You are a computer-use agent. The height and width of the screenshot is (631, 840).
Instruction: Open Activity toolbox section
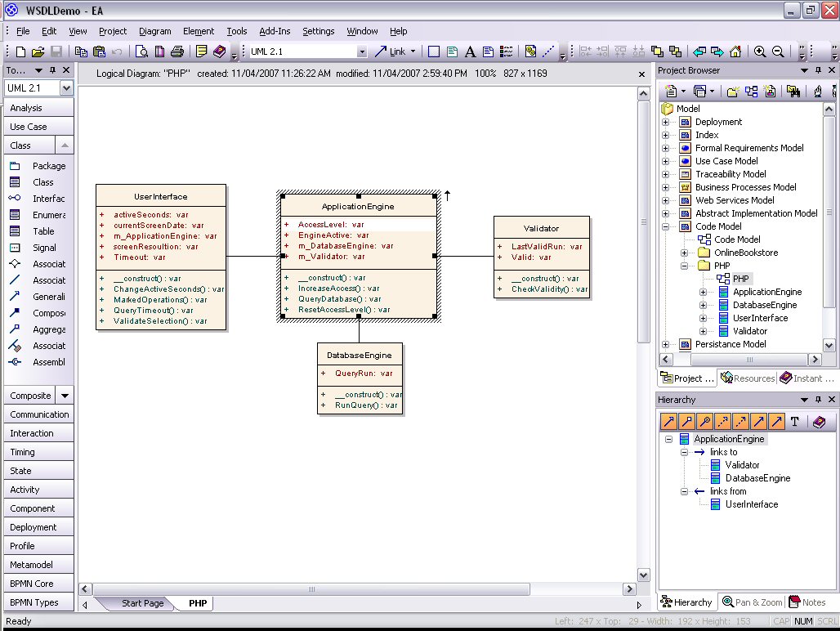38,490
